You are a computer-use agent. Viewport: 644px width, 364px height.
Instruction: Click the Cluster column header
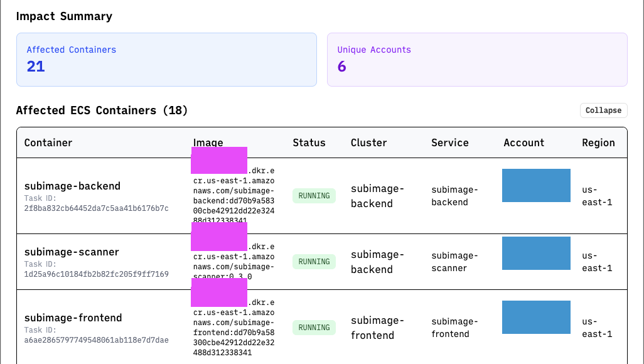368,142
